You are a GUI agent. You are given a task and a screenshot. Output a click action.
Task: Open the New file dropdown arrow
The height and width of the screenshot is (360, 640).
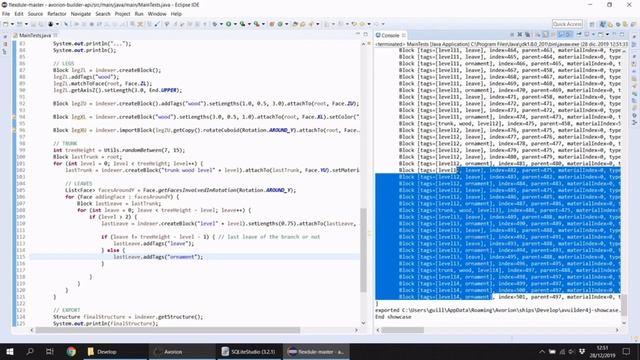[12, 24]
